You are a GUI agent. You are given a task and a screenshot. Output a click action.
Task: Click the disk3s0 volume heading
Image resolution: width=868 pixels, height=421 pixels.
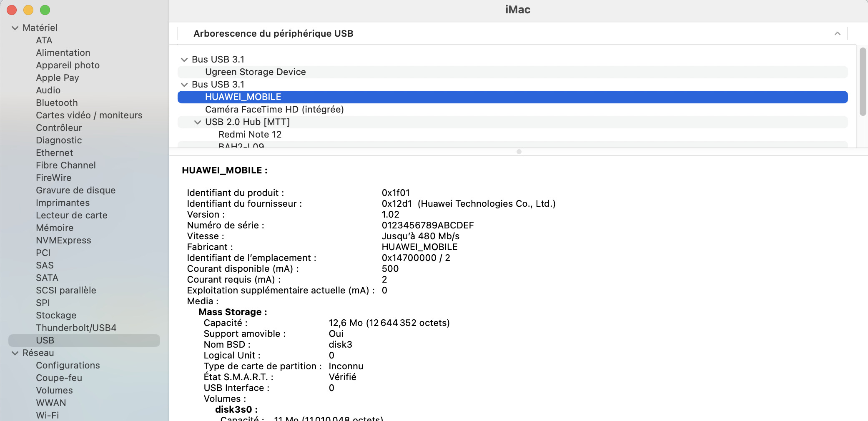point(236,409)
